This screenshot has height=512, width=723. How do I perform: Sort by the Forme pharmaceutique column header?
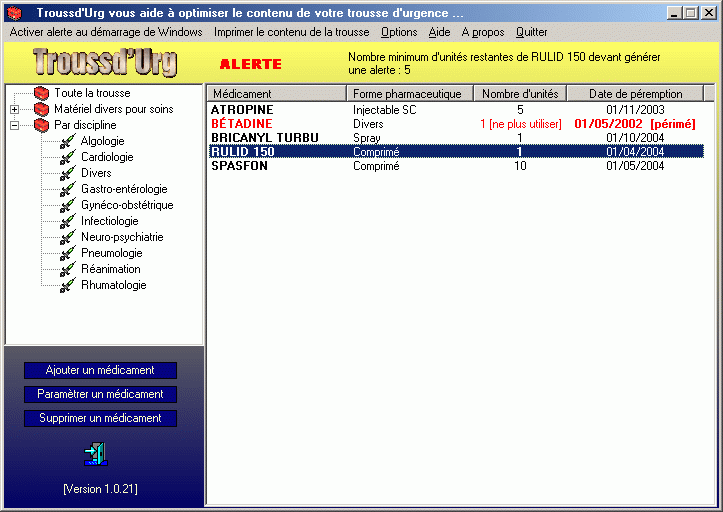coord(410,94)
